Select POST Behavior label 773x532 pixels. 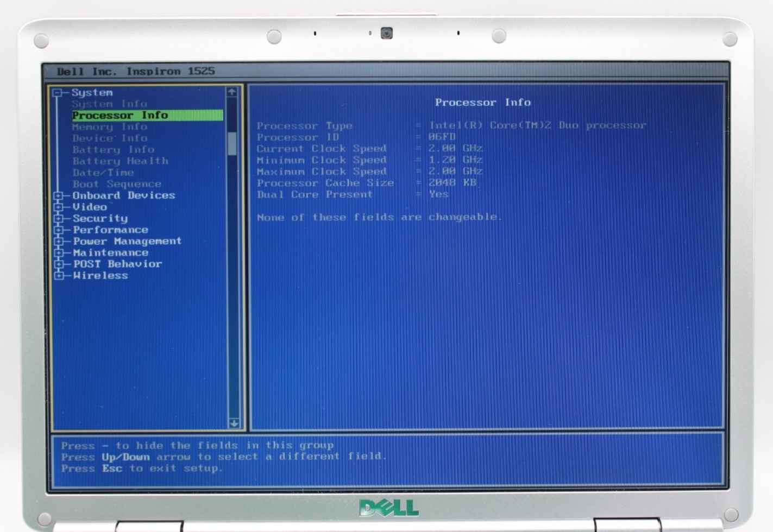pos(117,264)
